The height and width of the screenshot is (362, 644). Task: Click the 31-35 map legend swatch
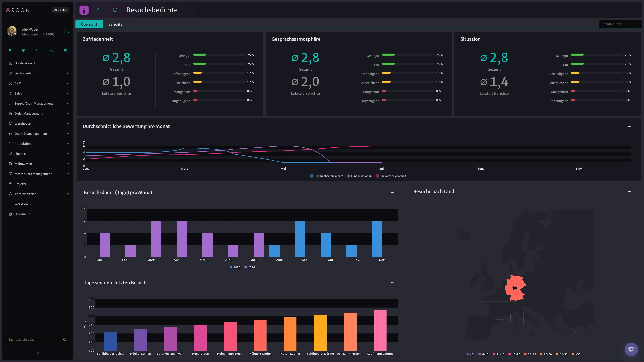[557, 354]
